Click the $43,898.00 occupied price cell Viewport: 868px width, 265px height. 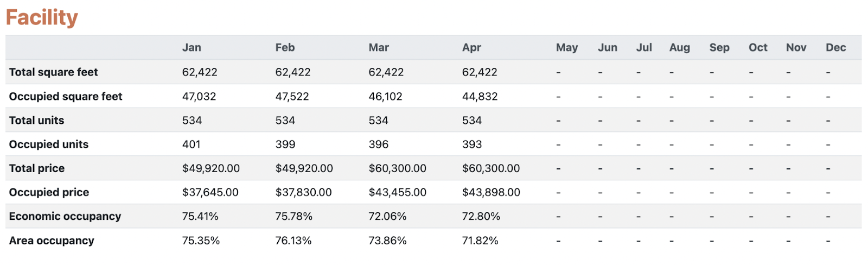click(x=491, y=192)
